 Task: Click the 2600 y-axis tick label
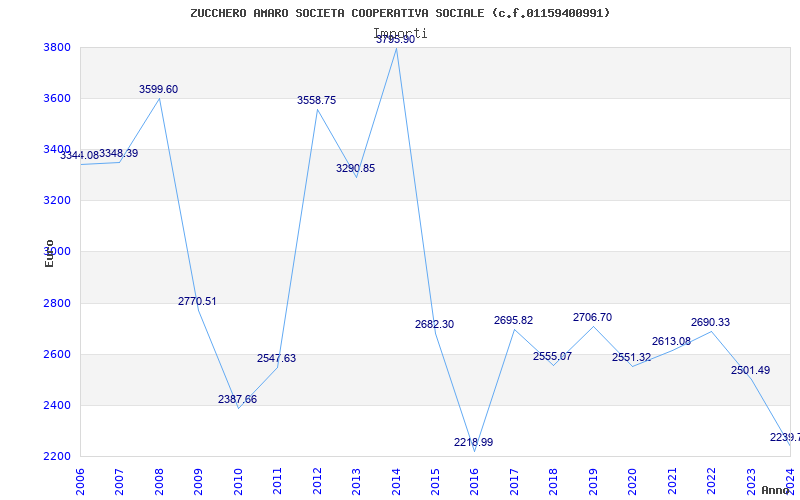[x=57, y=354]
